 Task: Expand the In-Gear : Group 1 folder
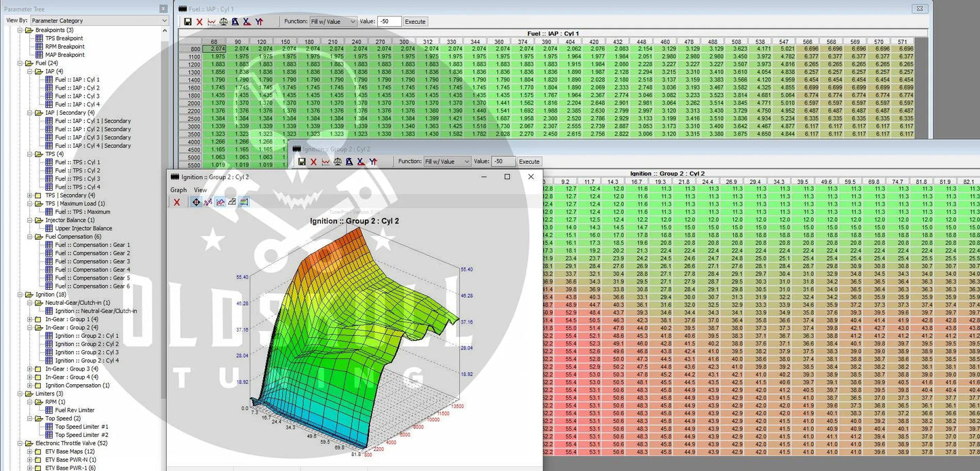(29, 319)
